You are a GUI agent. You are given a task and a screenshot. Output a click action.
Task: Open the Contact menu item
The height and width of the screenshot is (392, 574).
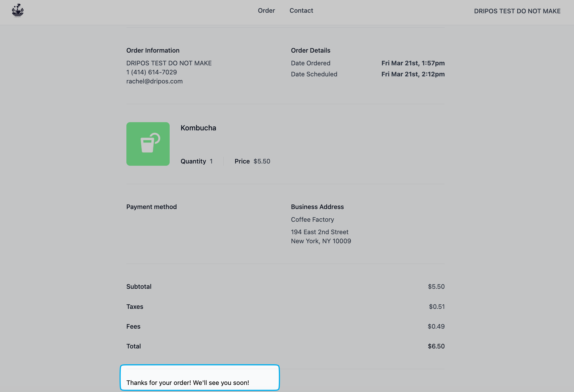301,11
